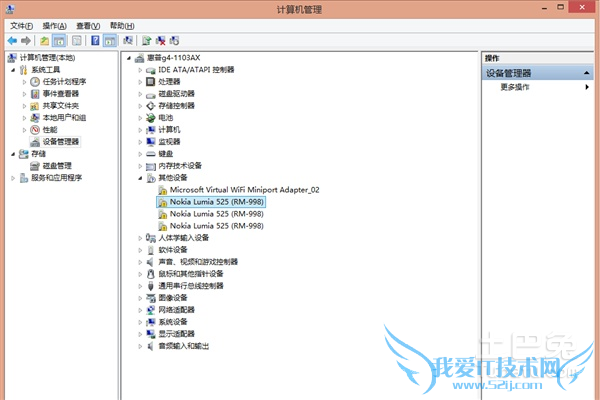Select 计算机管理(本地) root node
The width and height of the screenshot is (600, 400).
[47, 58]
